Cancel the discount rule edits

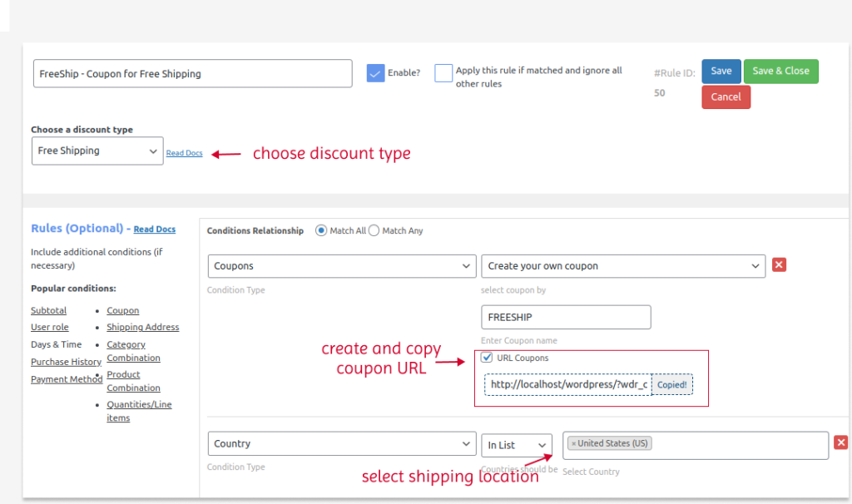(725, 96)
